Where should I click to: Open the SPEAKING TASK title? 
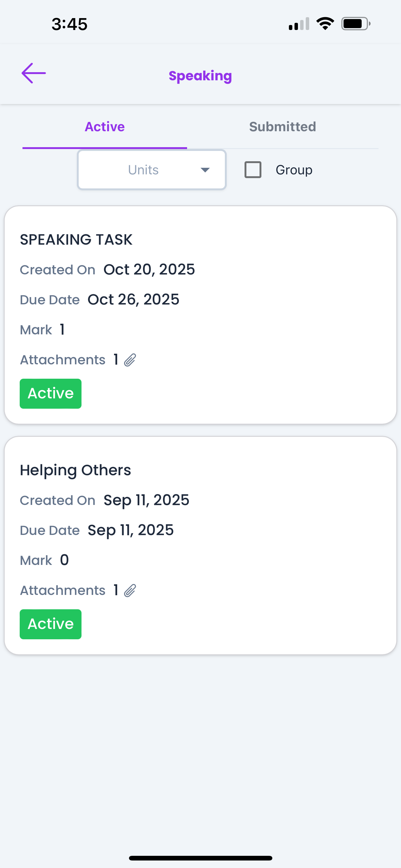(76, 240)
